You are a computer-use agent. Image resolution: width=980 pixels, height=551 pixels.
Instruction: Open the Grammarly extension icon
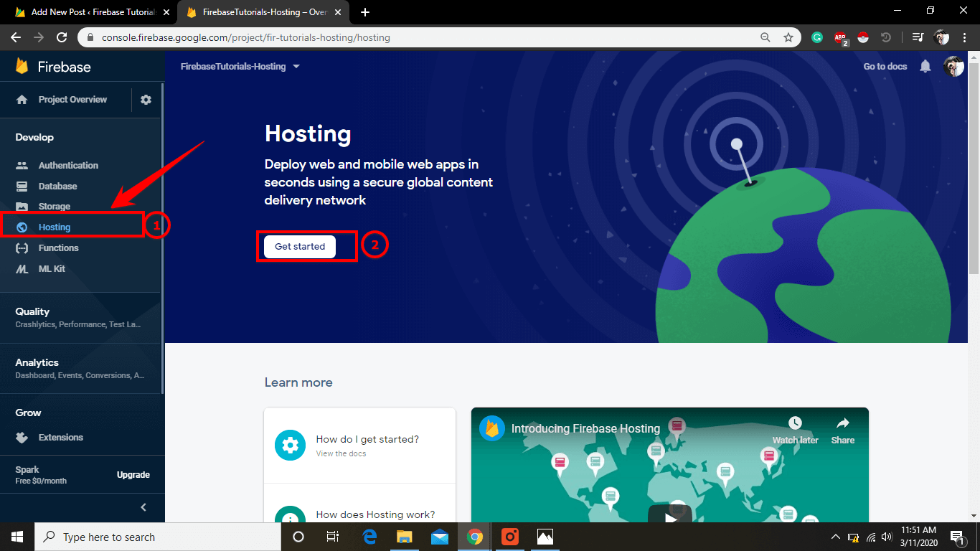(817, 37)
